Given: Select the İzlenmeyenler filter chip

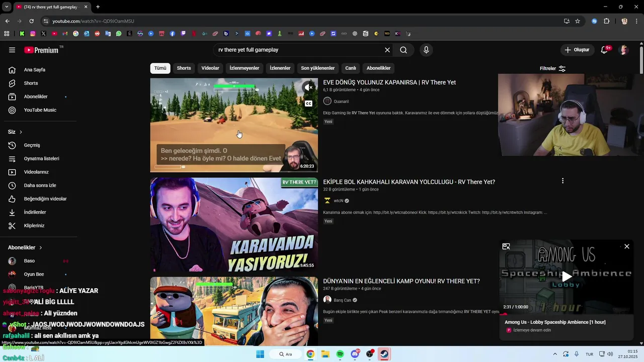Looking at the screenshot, I should pyautogui.click(x=245, y=68).
